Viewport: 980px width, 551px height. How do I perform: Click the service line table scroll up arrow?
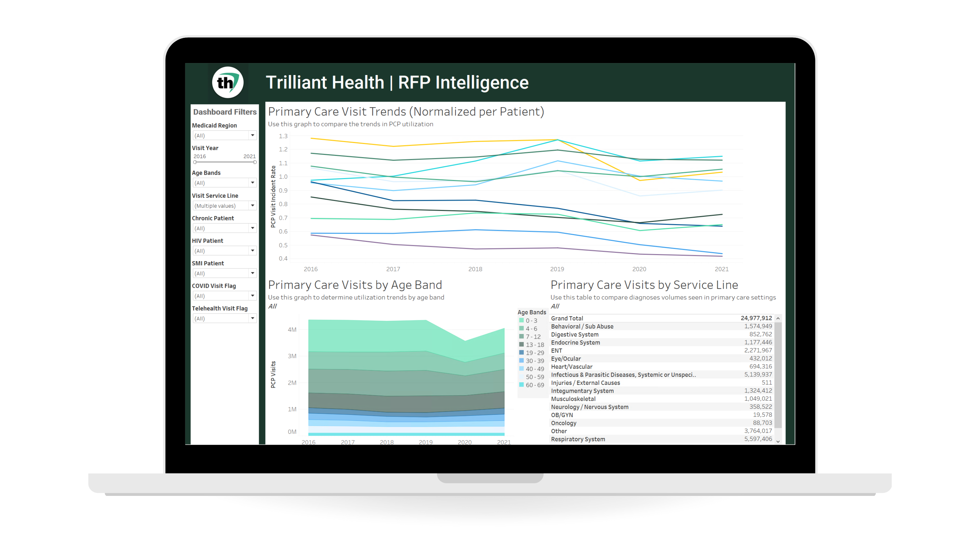tap(778, 318)
